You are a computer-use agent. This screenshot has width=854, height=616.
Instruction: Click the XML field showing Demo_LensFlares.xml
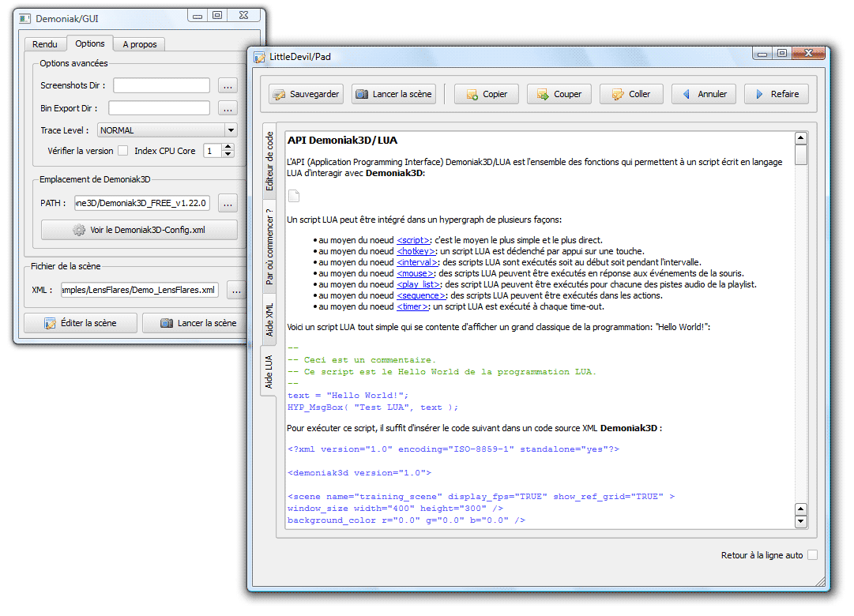[x=139, y=291]
